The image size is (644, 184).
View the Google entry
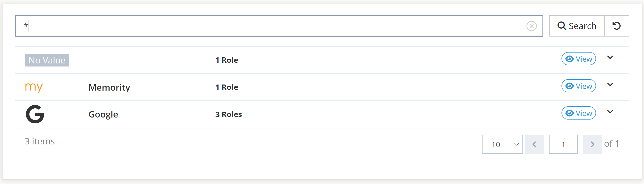point(579,113)
